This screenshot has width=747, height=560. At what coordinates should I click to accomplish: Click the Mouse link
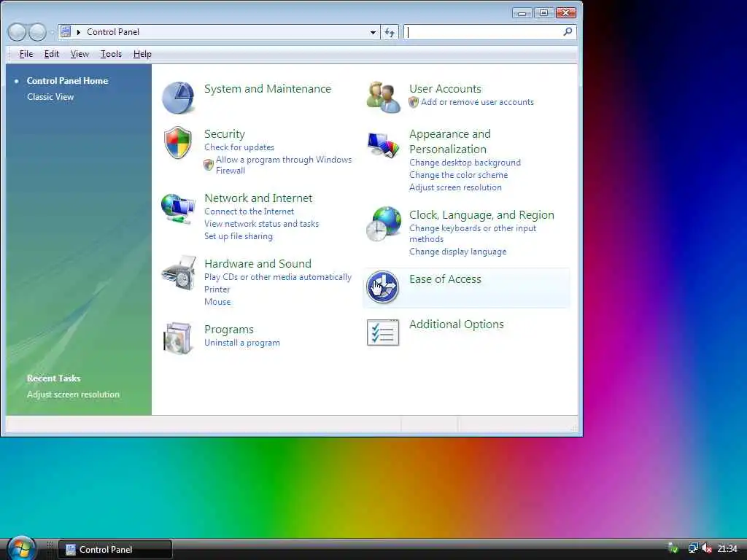click(x=217, y=301)
